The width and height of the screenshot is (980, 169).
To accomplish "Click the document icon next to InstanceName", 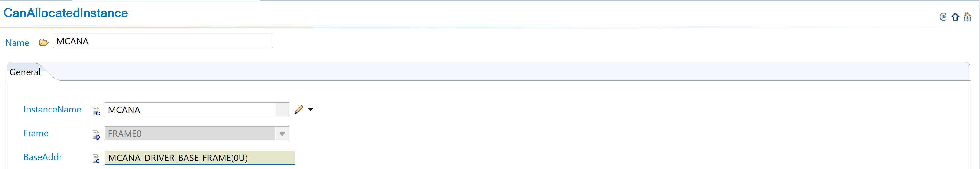I will tap(96, 111).
